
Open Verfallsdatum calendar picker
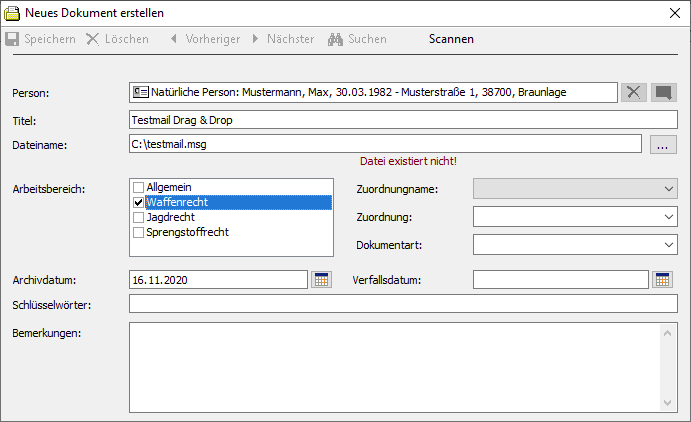click(662, 280)
